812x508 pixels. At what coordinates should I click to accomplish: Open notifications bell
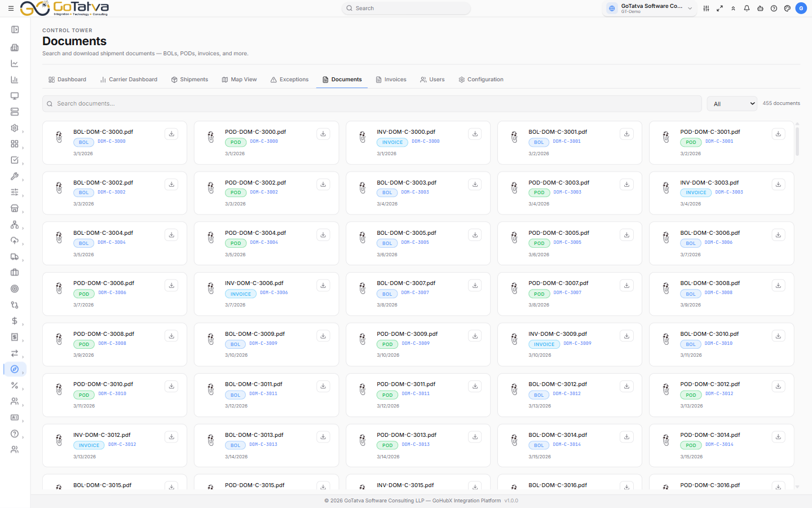click(747, 8)
